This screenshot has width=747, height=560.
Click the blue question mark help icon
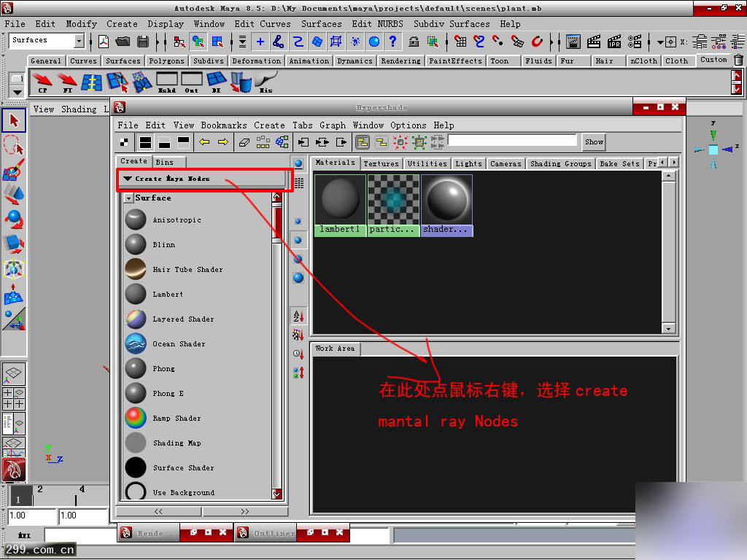pyautogui.click(x=392, y=42)
